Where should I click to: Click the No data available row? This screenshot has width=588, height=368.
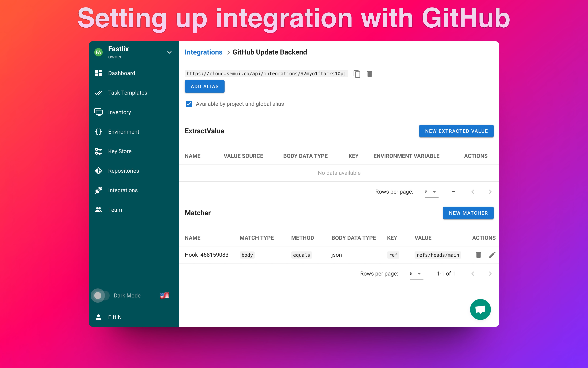coord(339,173)
